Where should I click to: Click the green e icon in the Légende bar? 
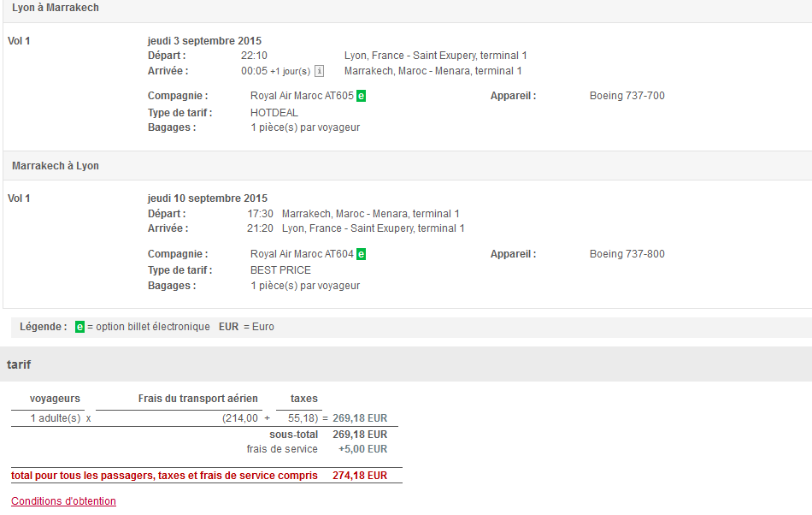79,327
